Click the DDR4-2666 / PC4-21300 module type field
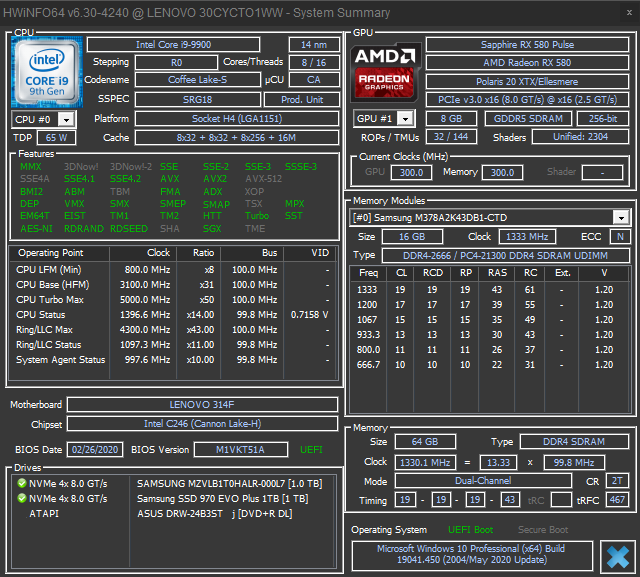Screen dimensions: 640x577 pyautogui.click(x=505, y=256)
